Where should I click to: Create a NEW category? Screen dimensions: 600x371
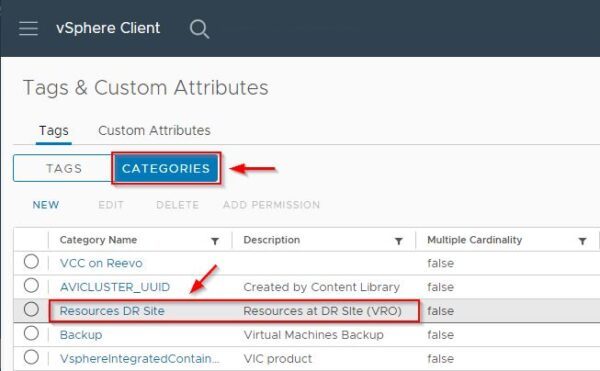coord(46,205)
